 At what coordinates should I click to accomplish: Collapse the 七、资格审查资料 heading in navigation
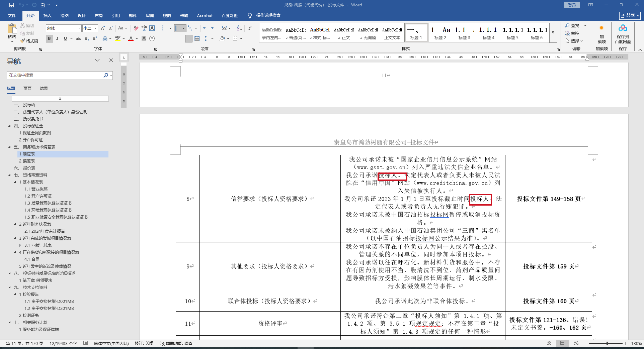(9, 175)
